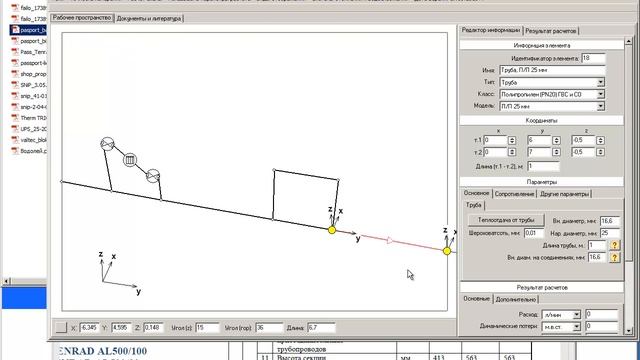Open the UPS_25-20 PDF file icon

pyautogui.click(x=15, y=129)
